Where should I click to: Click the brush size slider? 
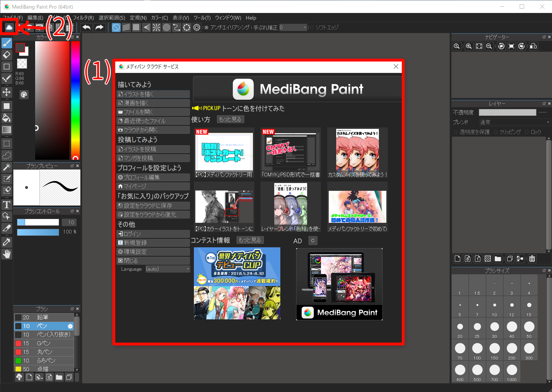point(38,222)
